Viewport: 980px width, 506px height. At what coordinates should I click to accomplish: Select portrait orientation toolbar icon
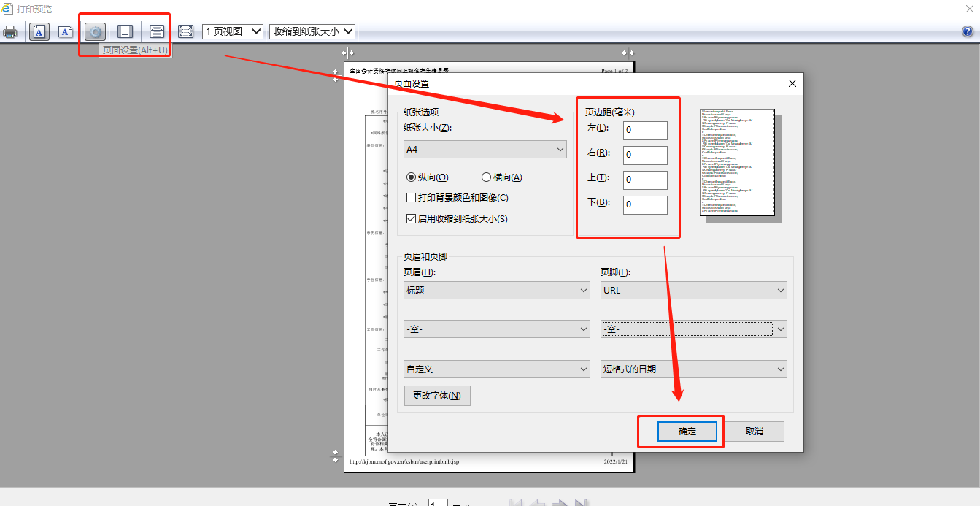39,31
